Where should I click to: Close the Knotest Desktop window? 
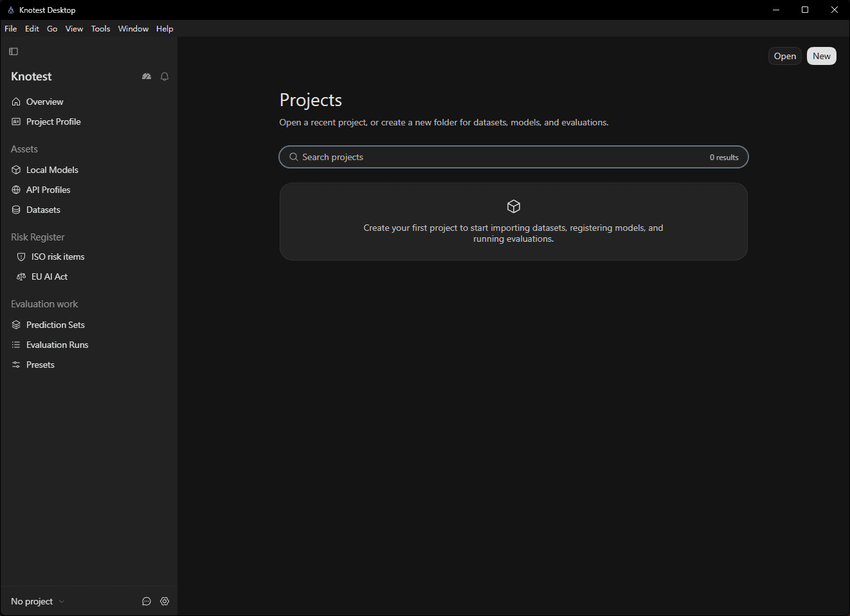(x=835, y=10)
